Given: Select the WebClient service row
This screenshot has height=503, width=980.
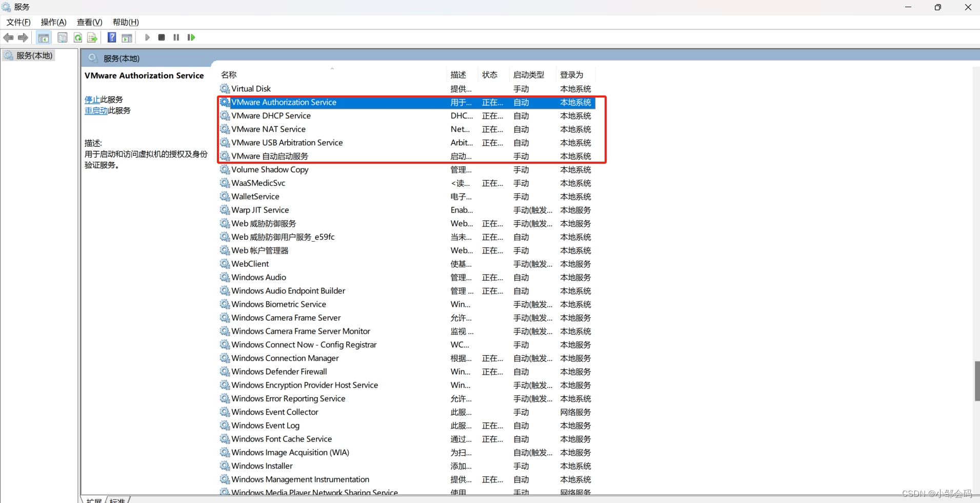Looking at the screenshot, I should click(407, 264).
